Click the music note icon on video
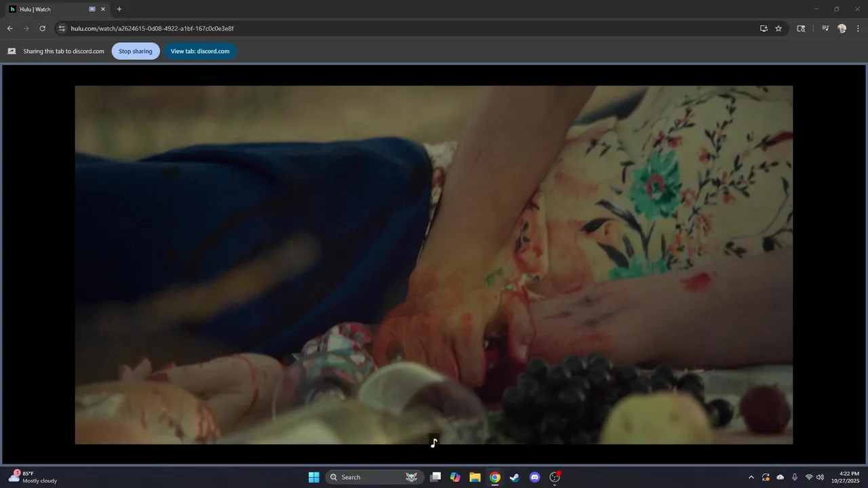Image resolution: width=868 pixels, height=488 pixels. click(x=434, y=443)
